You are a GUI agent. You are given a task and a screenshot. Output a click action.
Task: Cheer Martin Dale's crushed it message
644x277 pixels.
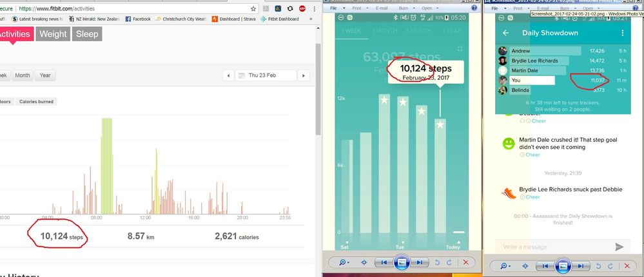530,155
